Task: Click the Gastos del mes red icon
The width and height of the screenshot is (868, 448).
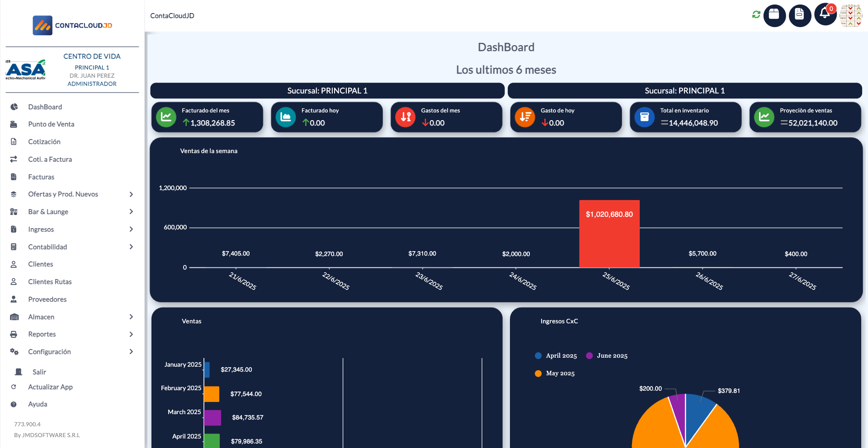Action: [406, 117]
